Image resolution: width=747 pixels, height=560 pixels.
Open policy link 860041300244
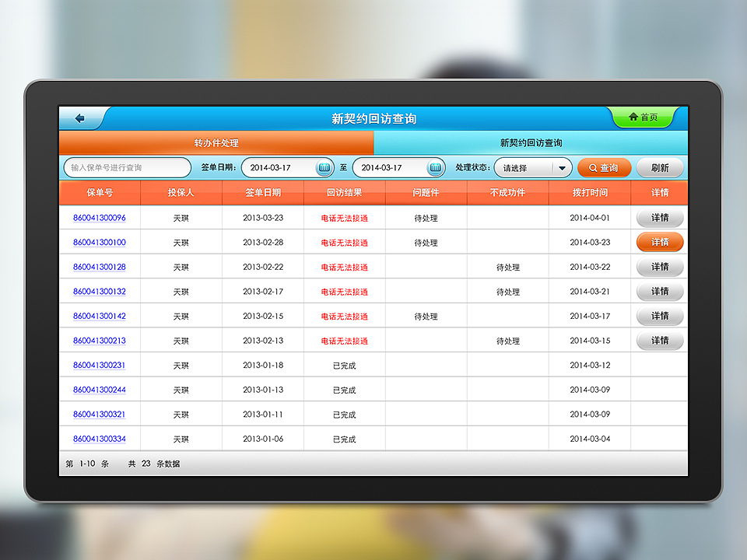click(100, 390)
